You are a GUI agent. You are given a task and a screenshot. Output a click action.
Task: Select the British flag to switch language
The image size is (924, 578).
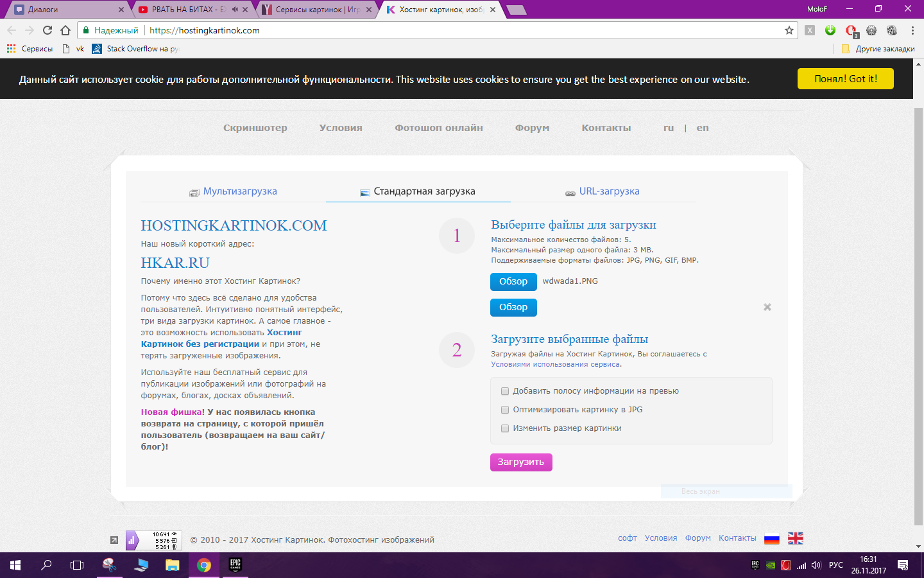[795, 538]
